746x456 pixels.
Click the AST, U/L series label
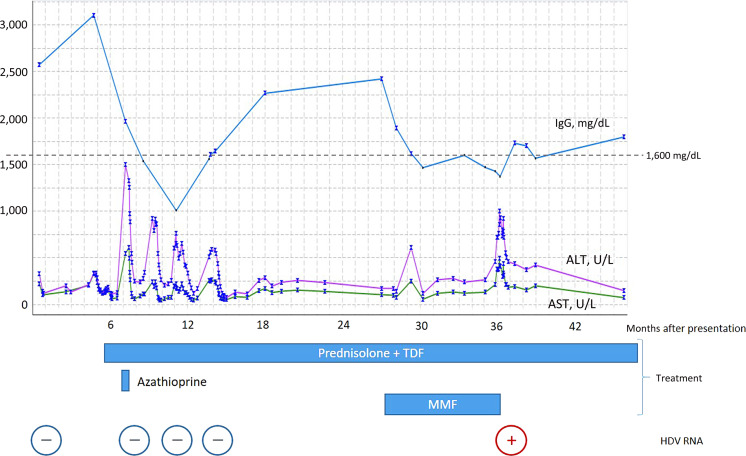point(571,304)
